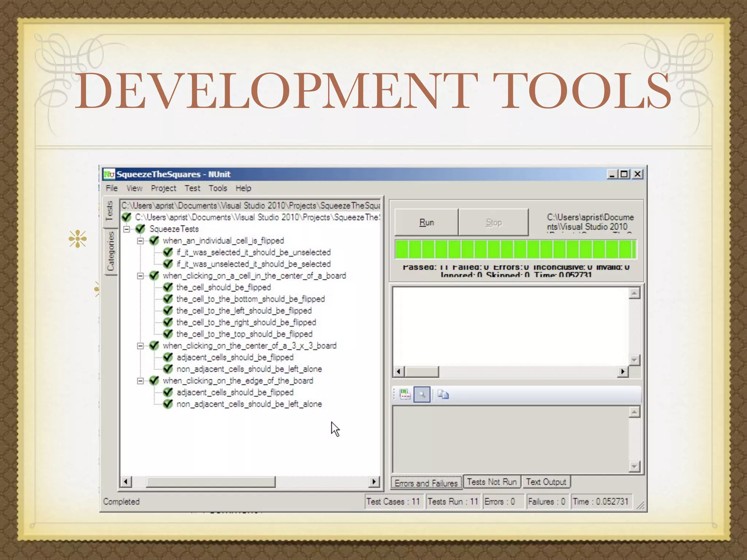747x560 pixels.
Task: Click stack trace pane scroll down arrow
Action: coord(635,466)
